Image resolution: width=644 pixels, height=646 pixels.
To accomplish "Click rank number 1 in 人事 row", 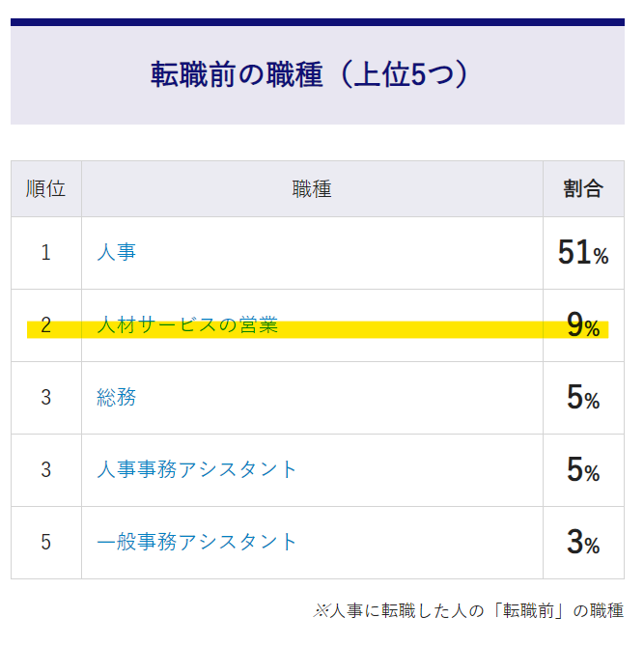I will click(45, 253).
